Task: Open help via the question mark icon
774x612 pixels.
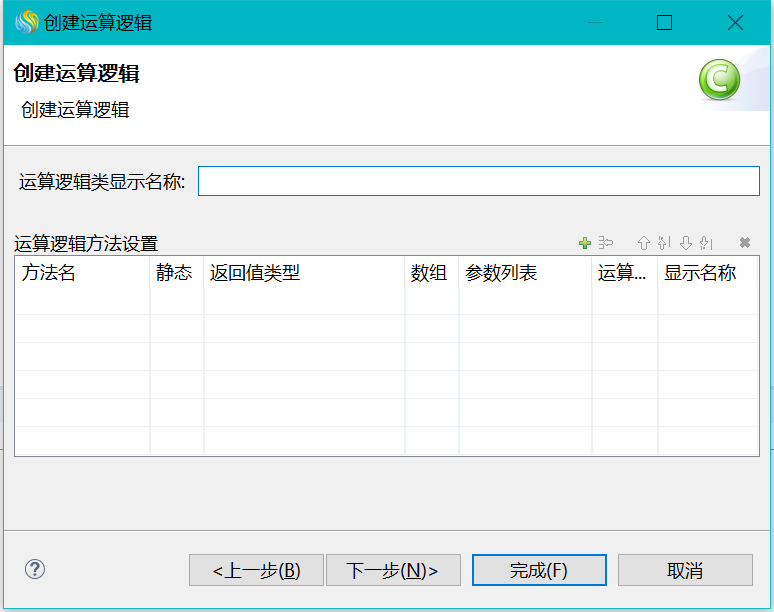Action: click(x=35, y=569)
